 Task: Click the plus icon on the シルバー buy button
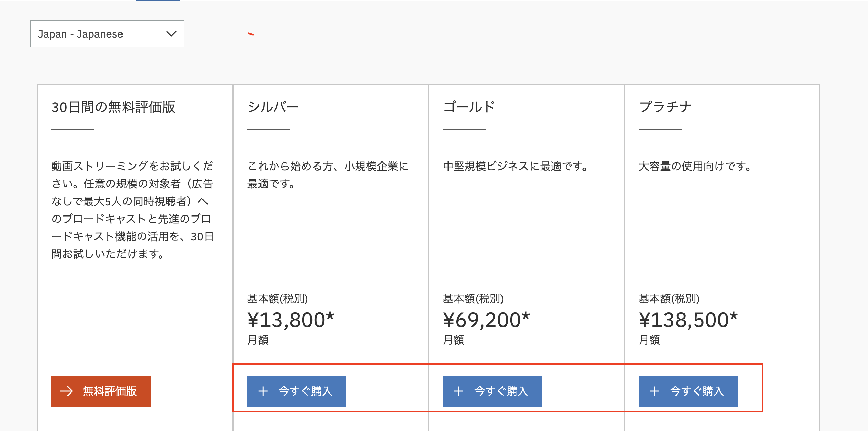pos(263,391)
